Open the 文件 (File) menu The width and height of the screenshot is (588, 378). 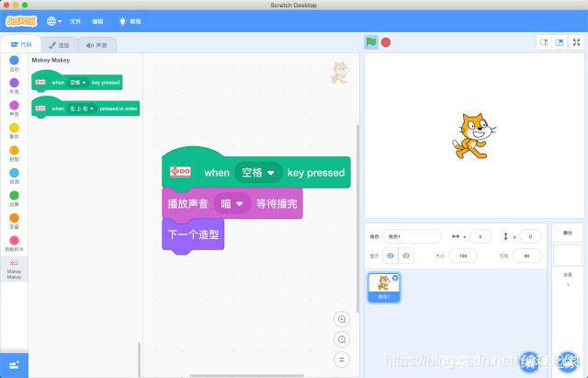pos(75,21)
